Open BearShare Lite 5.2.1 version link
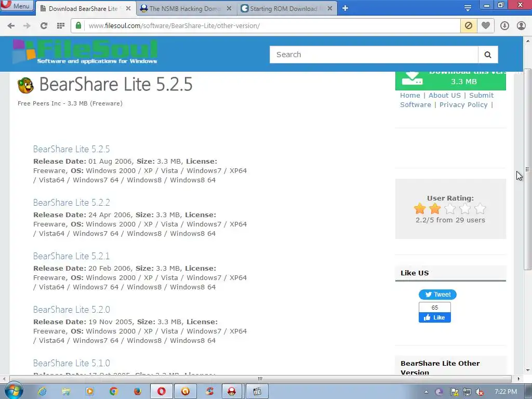Viewport: 532px width, 399px height. pos(71,256)
